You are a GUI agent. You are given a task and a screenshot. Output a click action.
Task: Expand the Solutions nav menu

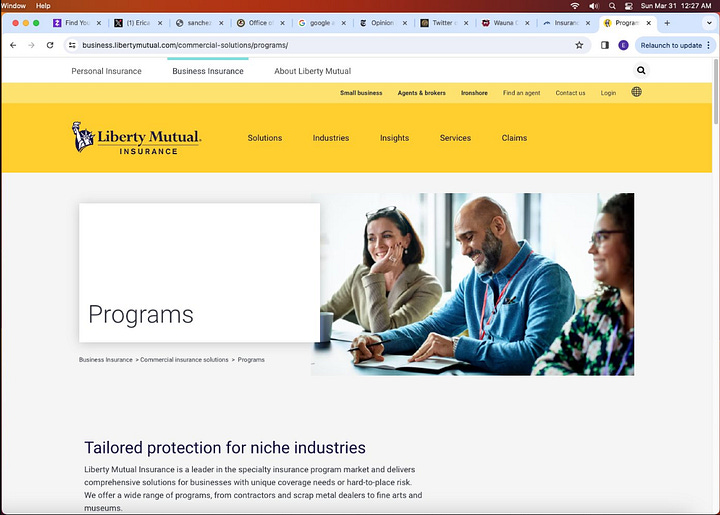[x=265, y=138]
